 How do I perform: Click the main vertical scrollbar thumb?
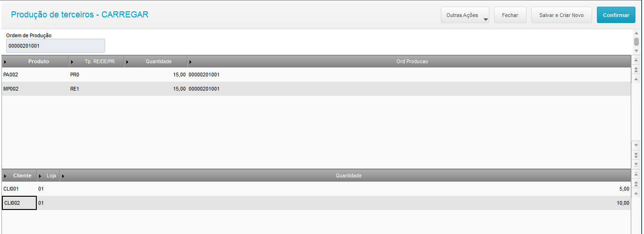click(636, 42)
